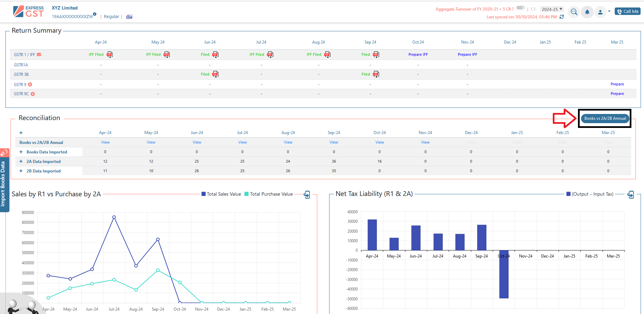The height and width of the screenshot is (314, 644).
Task: Open the GSTR 3B row label
Action: (21, 74)
